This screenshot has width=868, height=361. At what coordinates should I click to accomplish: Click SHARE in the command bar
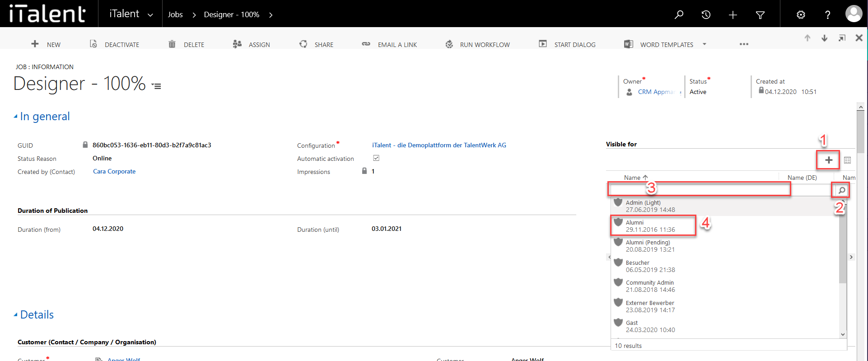pyautogui.click(x=316, y=44)
